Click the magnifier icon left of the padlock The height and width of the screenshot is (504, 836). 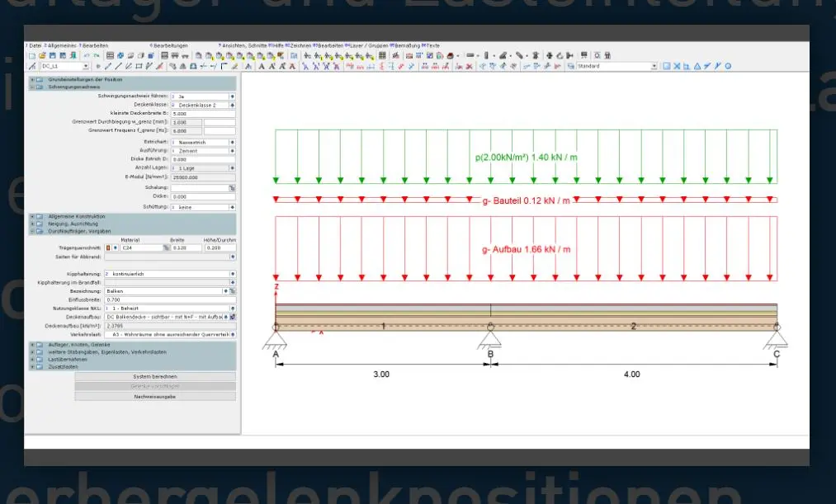[x=597, y=55]
